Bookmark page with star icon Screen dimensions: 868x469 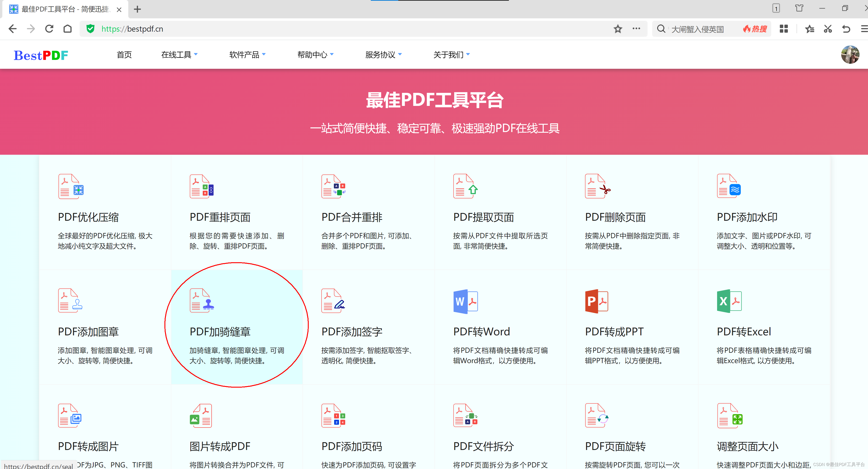[x=618, y=29]
